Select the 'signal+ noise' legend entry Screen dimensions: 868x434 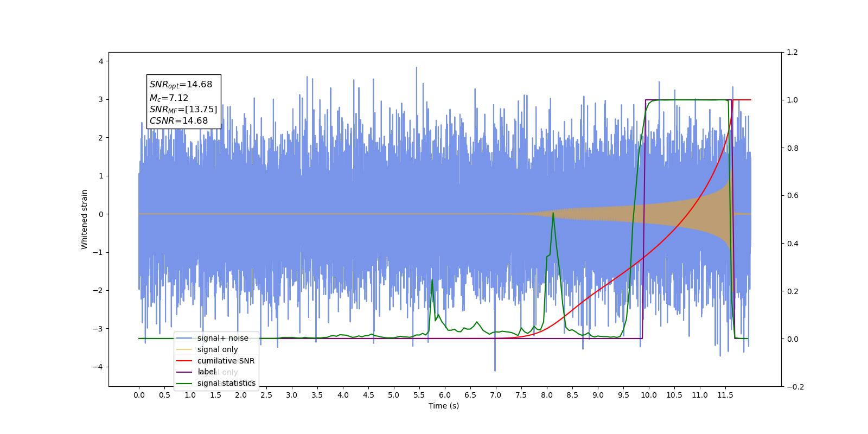pos(223,338)
